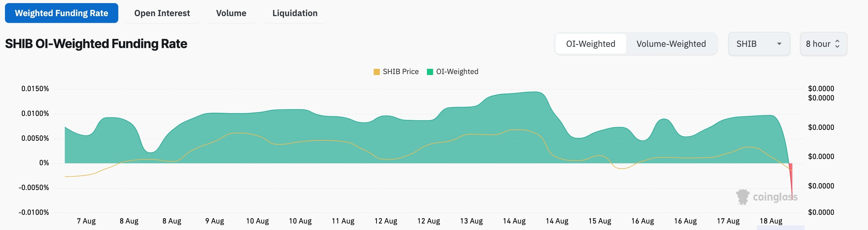Image resolution: width=868 pixels, height=230 pixels.
Task: Switch to the Open Interest tab
Action: coord(162,13)
